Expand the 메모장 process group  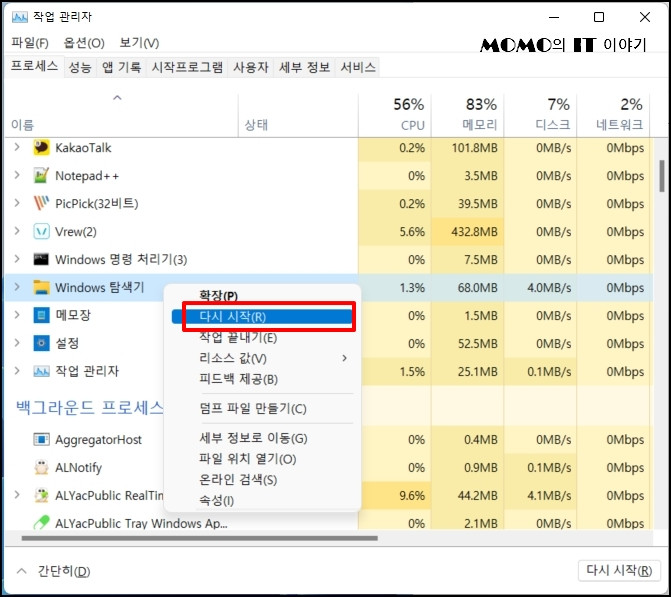click(17, 315)
